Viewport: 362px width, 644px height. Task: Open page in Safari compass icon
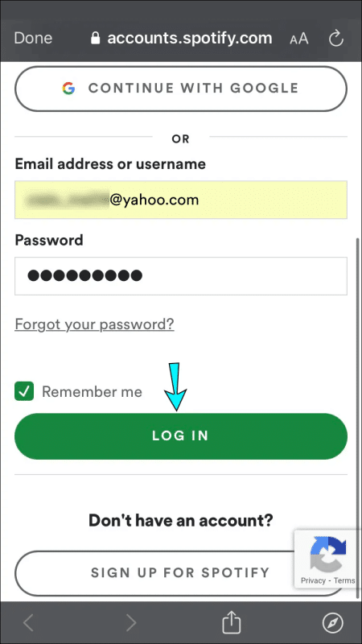[x=332, y=623]
